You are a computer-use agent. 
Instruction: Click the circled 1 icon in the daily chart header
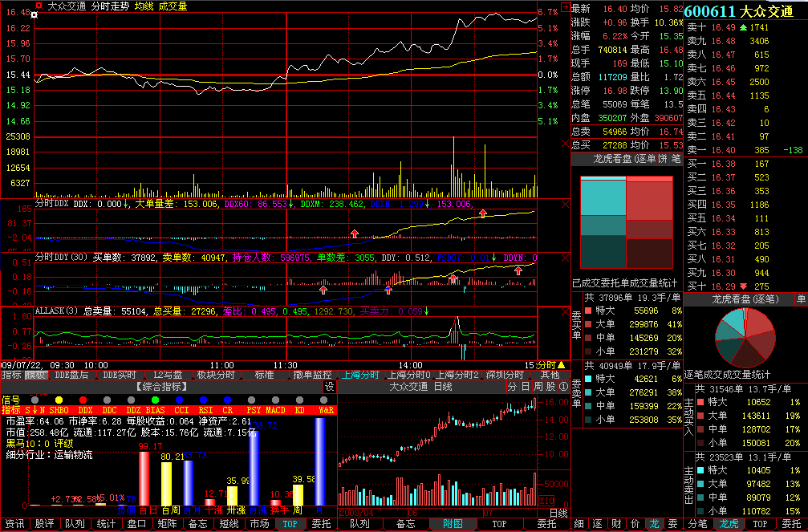[x=564, y=387]
